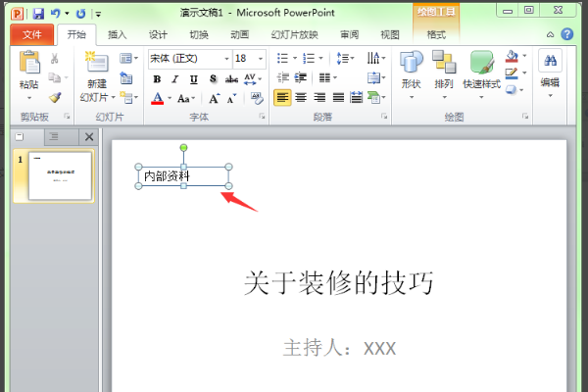Click the Reset slide icon
The height and width of the screenshot is (392, 588).
[126, 78]
